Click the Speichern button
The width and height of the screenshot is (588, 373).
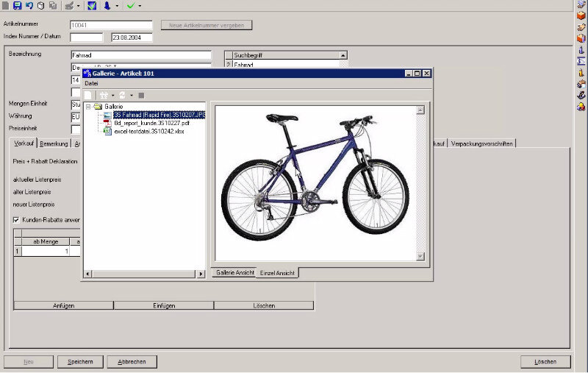(x=80, y=362)
